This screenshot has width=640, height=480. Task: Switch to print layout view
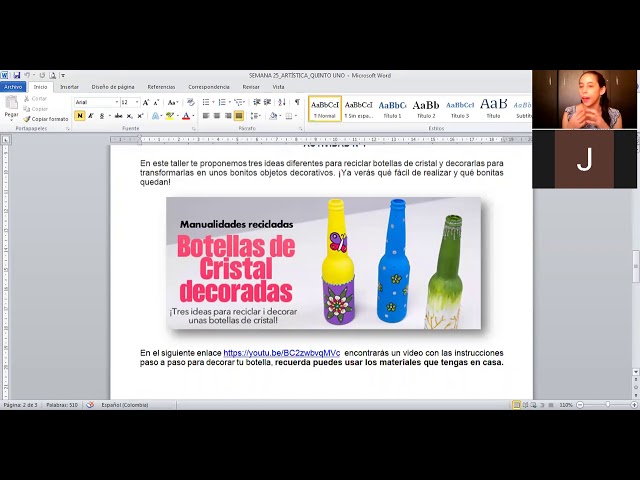[x=516, y=405]
